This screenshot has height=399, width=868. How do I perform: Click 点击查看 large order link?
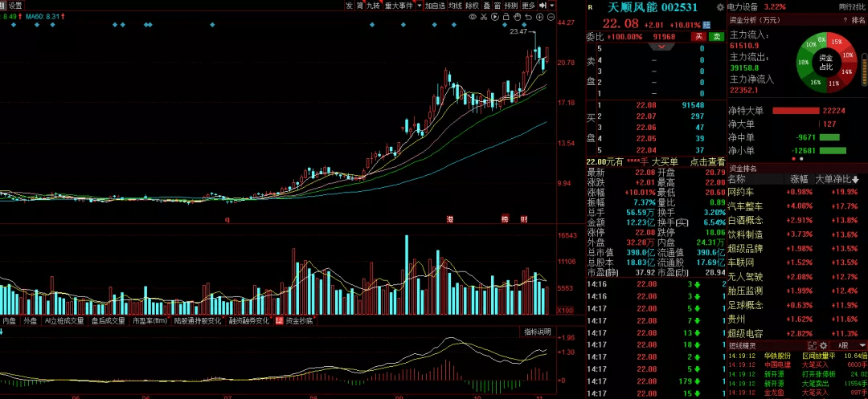click(707, 162)
